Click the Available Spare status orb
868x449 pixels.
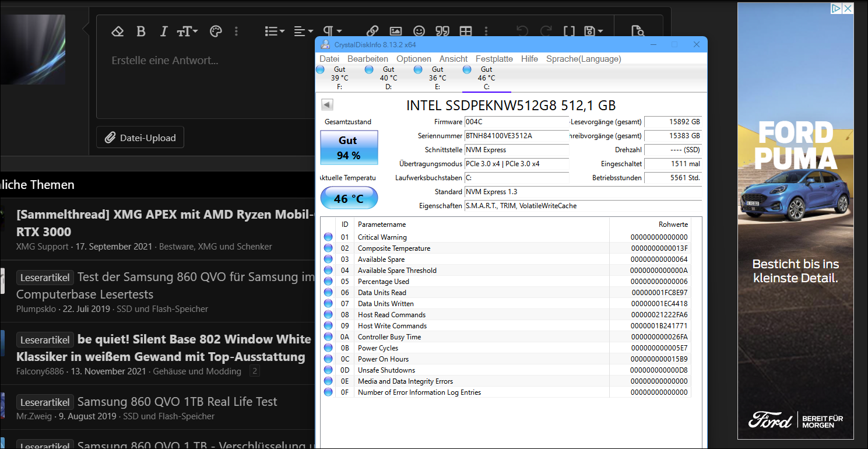point(328,259)
